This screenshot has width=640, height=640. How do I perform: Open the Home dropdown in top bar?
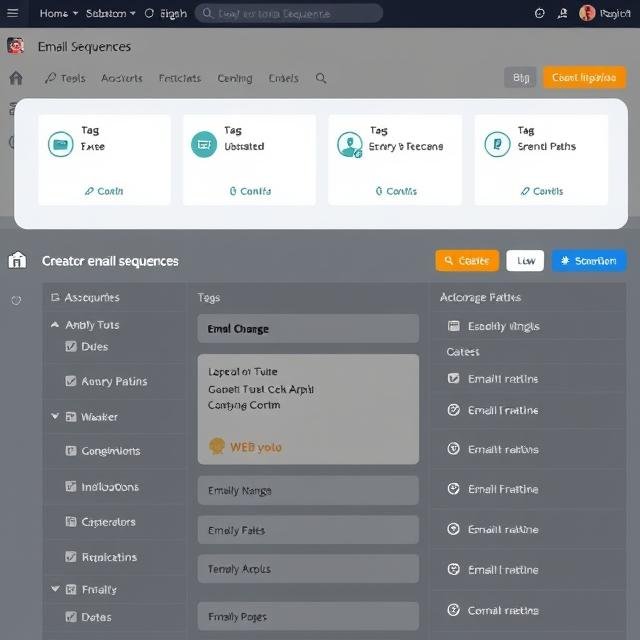tap(58, 13)
